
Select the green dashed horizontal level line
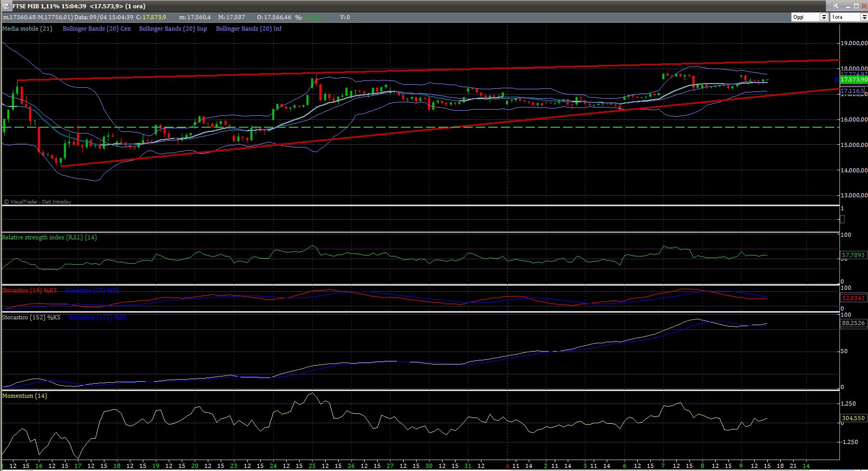pyautogui.click(x=421, y=127)
